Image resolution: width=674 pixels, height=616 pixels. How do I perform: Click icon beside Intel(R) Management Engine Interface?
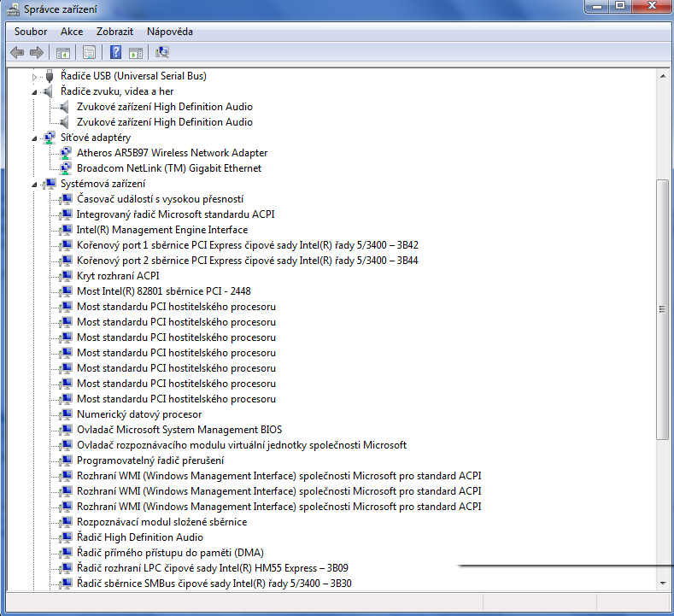tap(66, 230)
